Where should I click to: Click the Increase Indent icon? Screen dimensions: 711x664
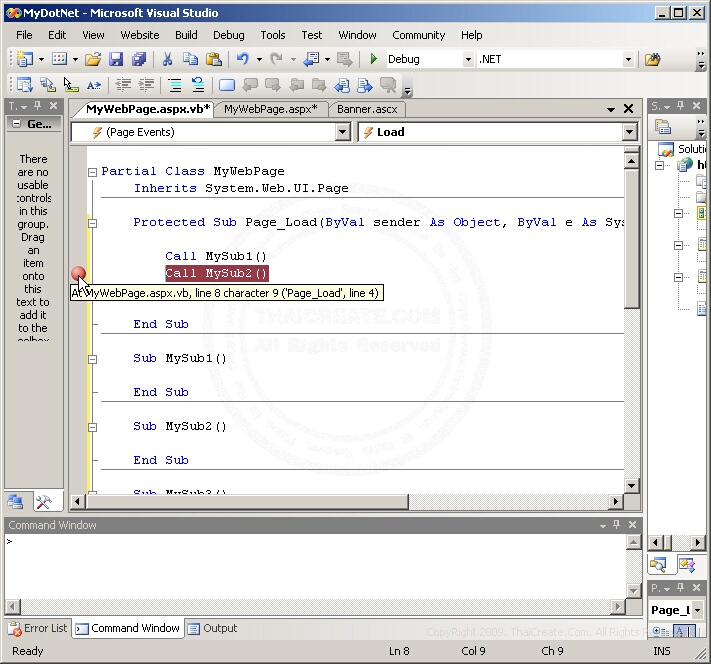point(146,85)
